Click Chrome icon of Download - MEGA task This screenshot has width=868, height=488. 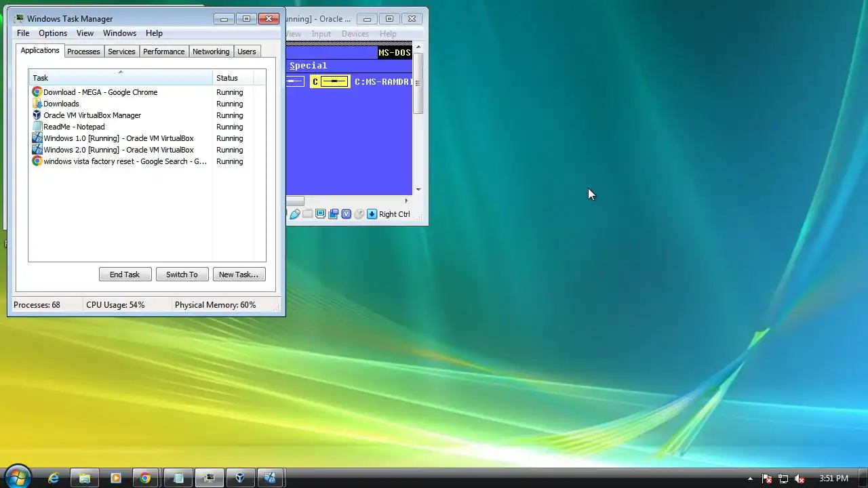pos(37,92)
